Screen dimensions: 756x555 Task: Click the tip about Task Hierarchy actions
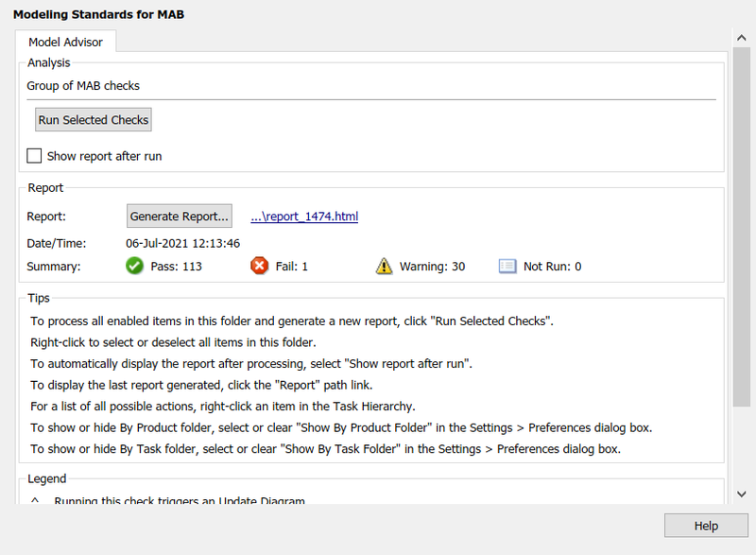pyautogui.click(x=223, y=407)
